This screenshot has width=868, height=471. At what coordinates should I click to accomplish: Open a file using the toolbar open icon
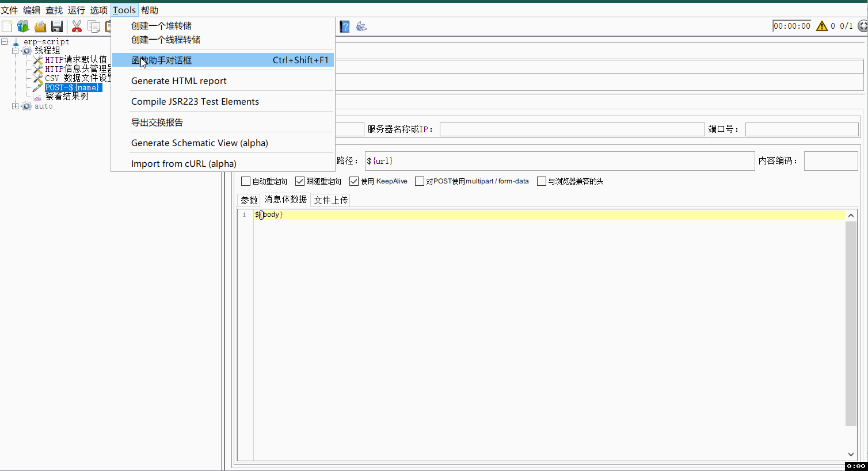point(40,26)
